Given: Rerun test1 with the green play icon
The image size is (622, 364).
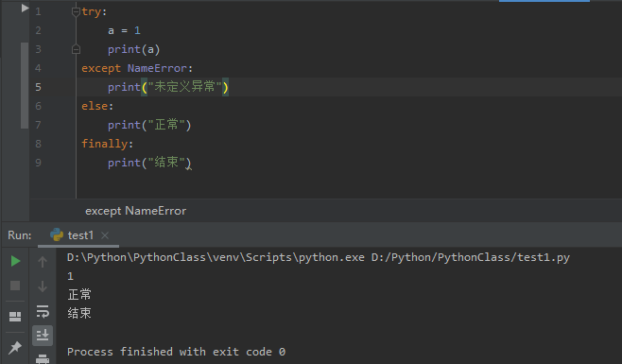Looking at the screenshot, I should pyautogui.click(x=15, y=261).
